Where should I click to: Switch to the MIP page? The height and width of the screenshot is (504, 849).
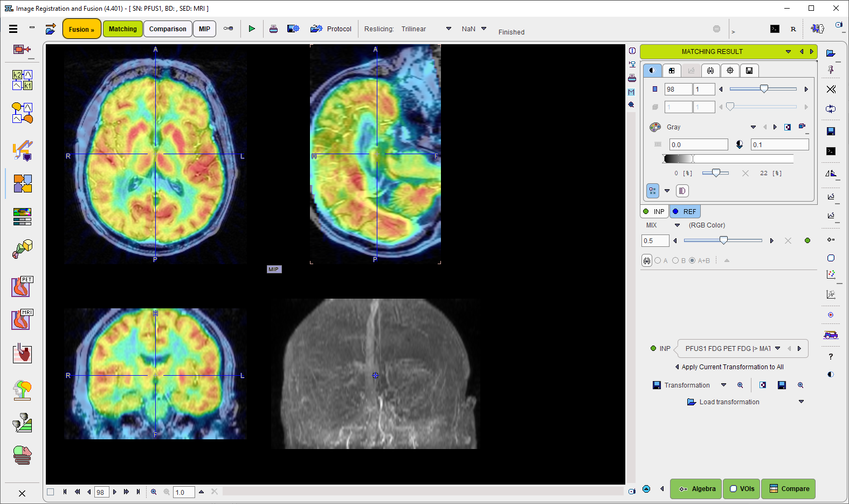204,29
